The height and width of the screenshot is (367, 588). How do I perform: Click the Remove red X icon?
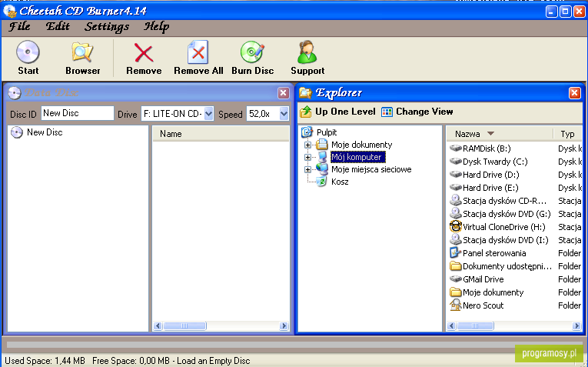[144, 52]
